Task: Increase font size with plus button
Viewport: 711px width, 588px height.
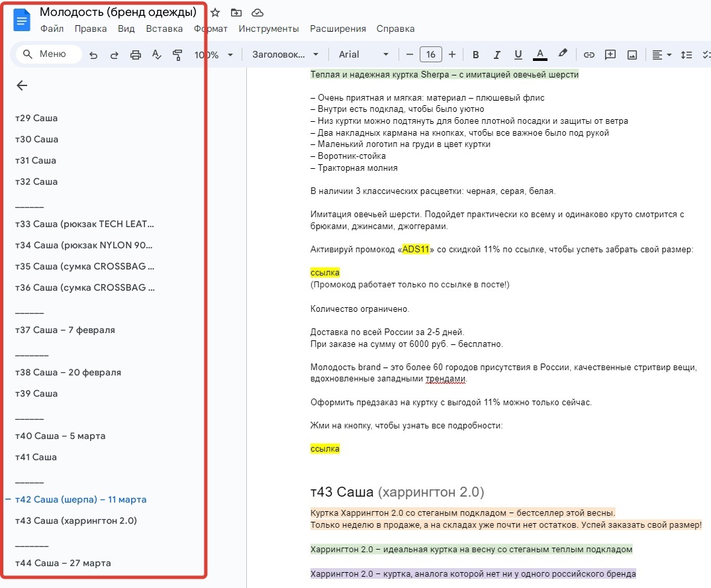Action: [452, 54]
